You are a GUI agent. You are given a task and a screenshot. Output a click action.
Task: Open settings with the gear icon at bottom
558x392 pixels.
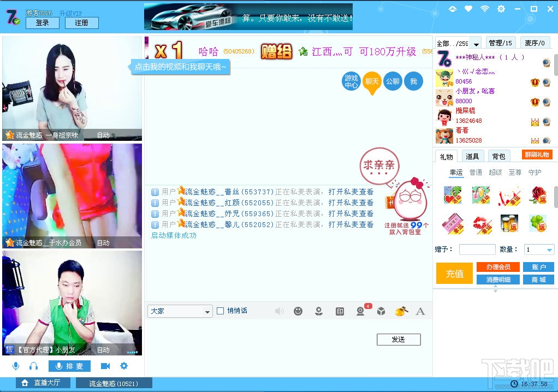pyautogui.click(x=124, y=366)
